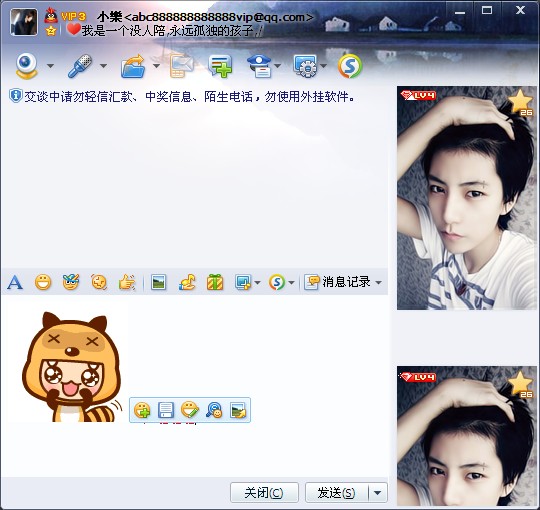The height and width of the screenshot is (510, 540).
Task: Edit the emoticon with pencil smiley icon
Action: coord(190,410)
